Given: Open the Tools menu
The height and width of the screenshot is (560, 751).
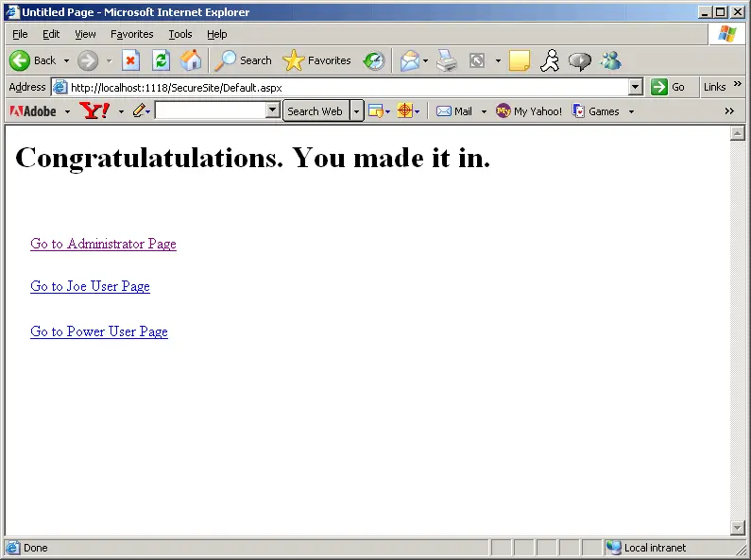Looking at the screenshot, I should [180, 34].
